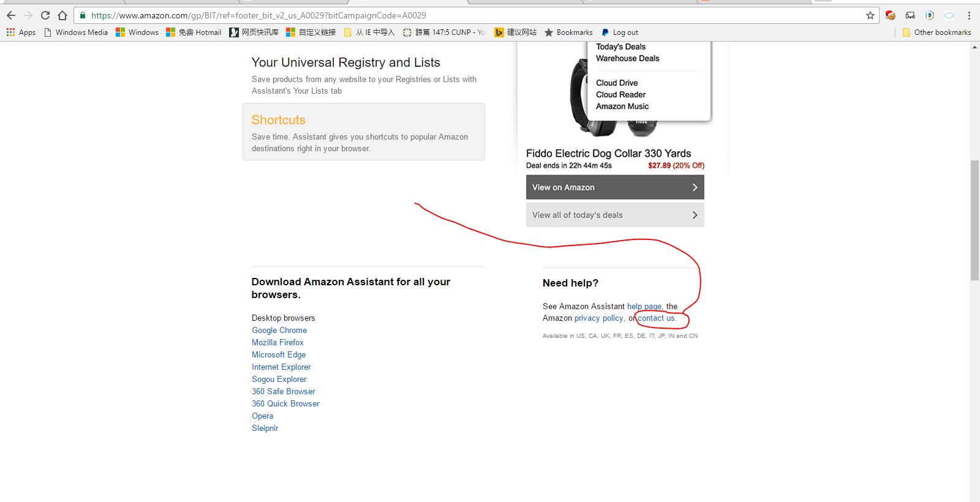This screenshot has height=502, width=980.
Task: Click chevron on View all of today's deals
Action: [x=695, y=215]
